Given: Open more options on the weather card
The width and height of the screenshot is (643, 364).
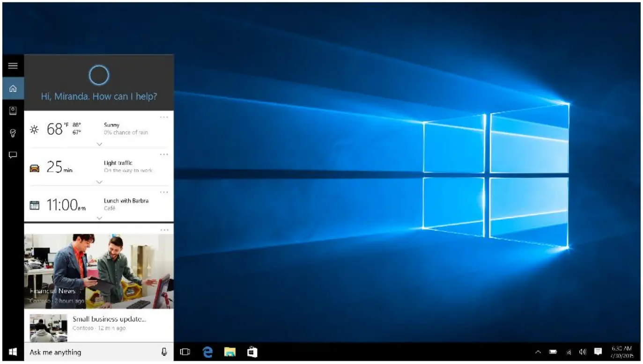Looking at the screenshot, I should point(164,117).
